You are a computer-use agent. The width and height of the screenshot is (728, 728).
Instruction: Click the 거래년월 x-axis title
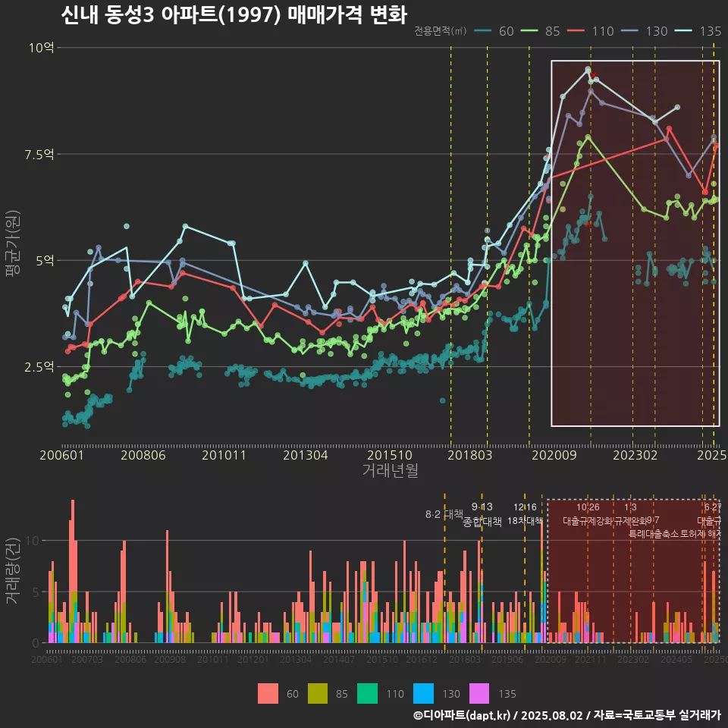tap(391, 470)
